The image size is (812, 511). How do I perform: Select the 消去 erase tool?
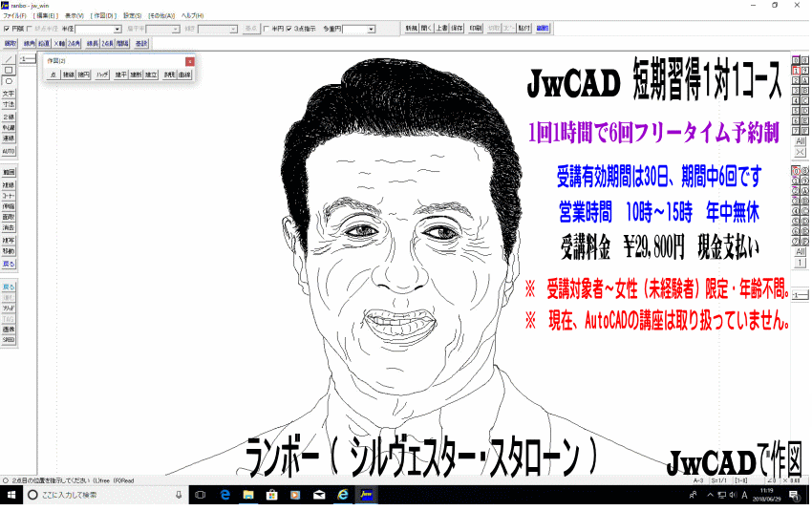[x=9, y=228]
